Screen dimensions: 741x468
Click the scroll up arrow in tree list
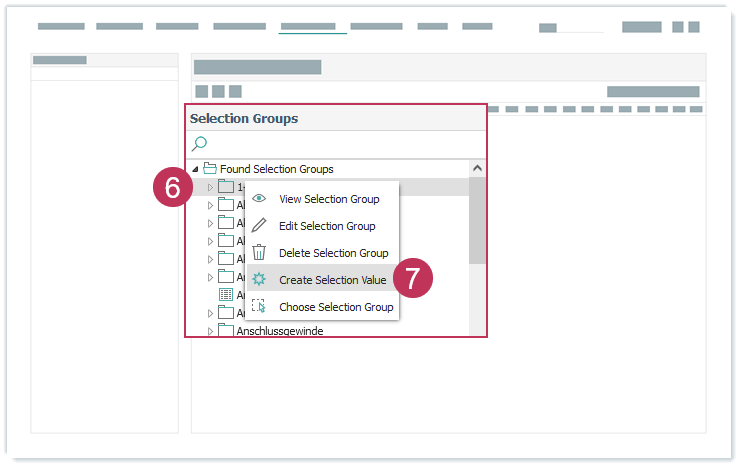click(477, 169)
